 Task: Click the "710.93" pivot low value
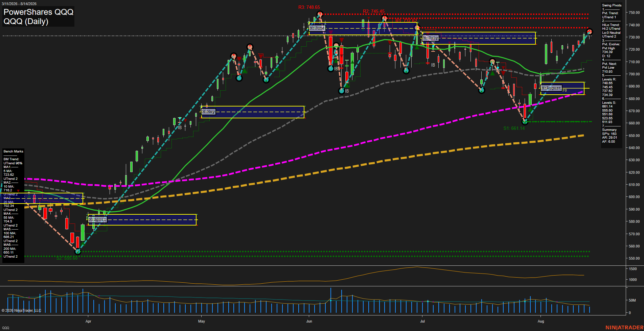[607, 72]
